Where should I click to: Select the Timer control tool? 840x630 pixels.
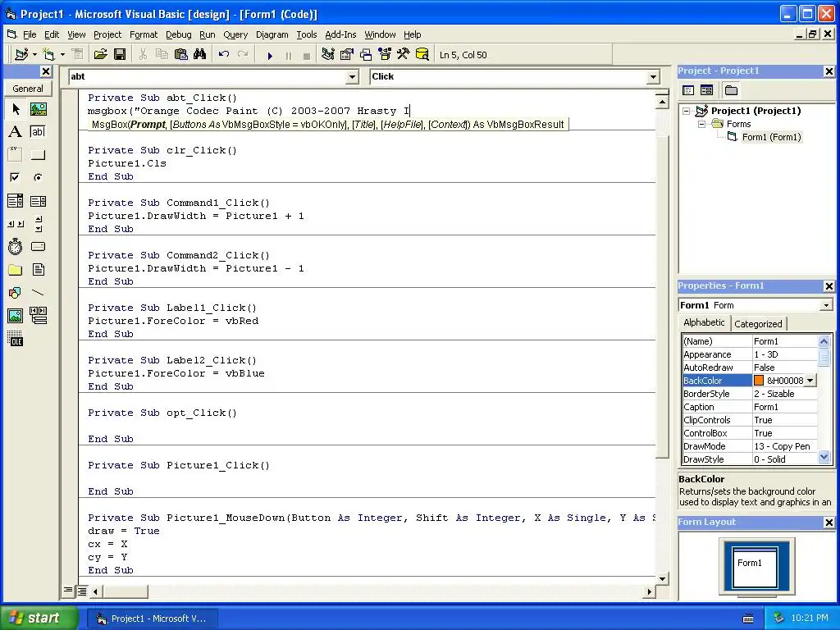(16, 246)
